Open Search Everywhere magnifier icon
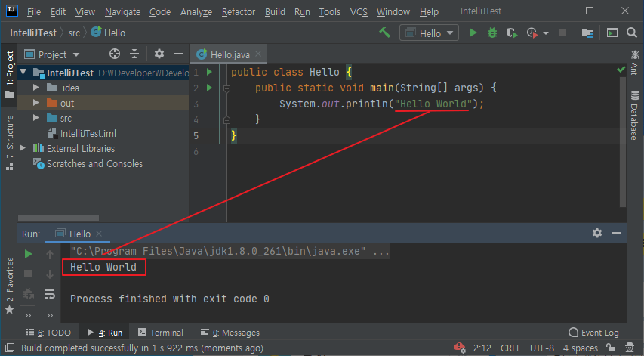 coord(632,33)
